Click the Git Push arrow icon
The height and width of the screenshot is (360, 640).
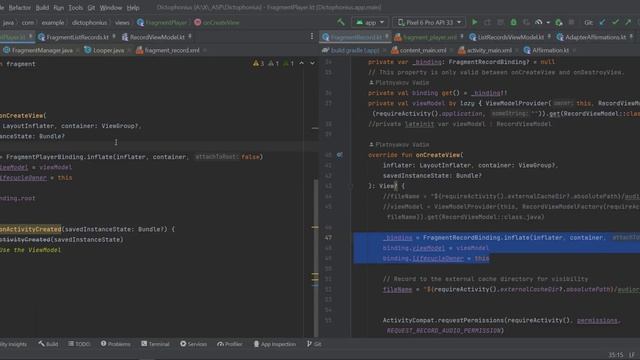click(x=628, y=22)
